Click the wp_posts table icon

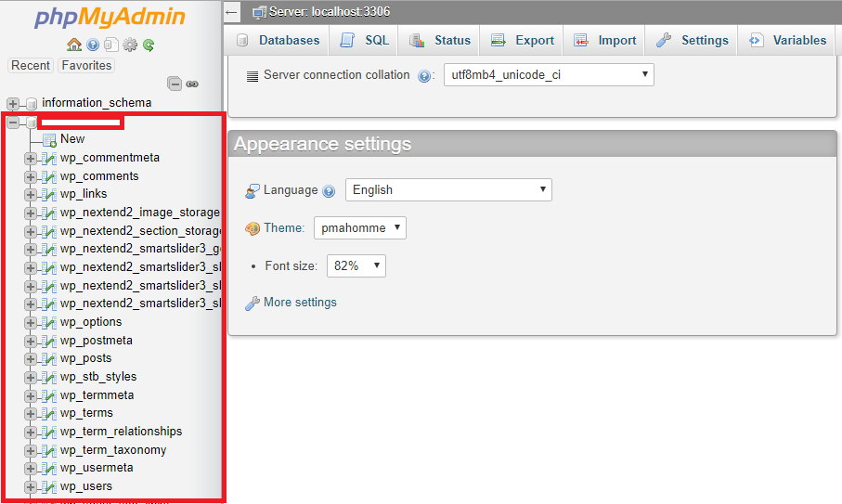[x=49, y=358]
